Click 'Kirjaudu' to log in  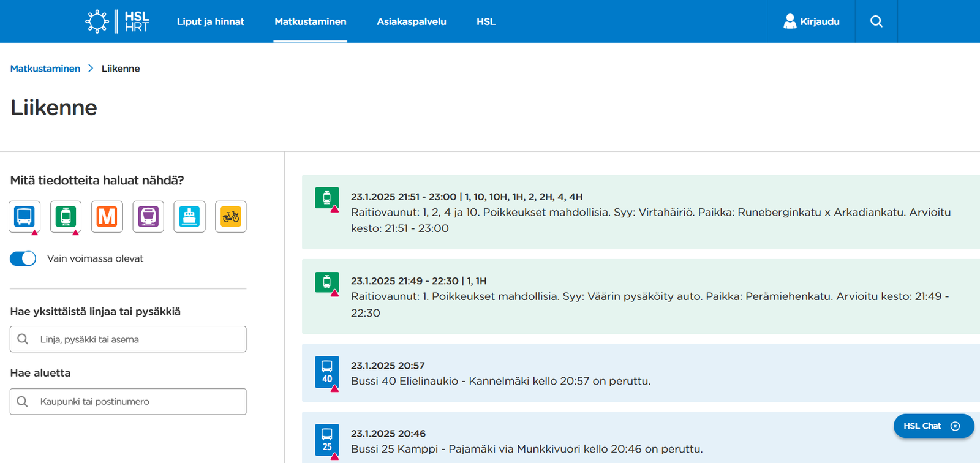pos(811,21)
